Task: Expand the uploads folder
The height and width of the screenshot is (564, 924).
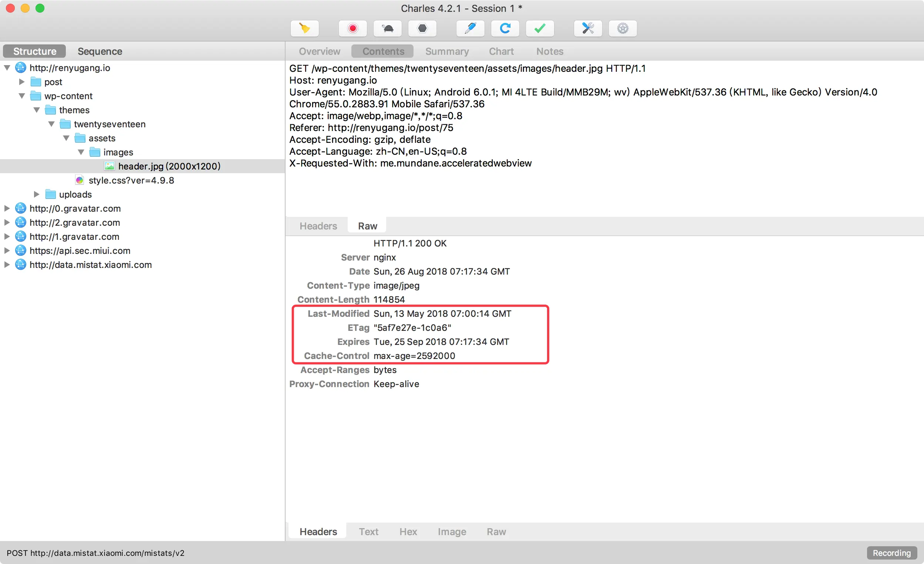Action: point(37,194)
